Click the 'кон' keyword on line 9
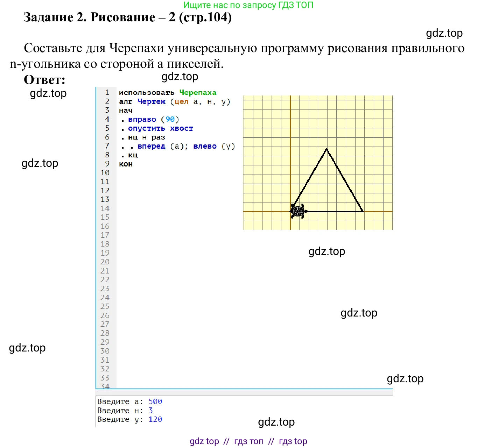 [x=126, y=164]
